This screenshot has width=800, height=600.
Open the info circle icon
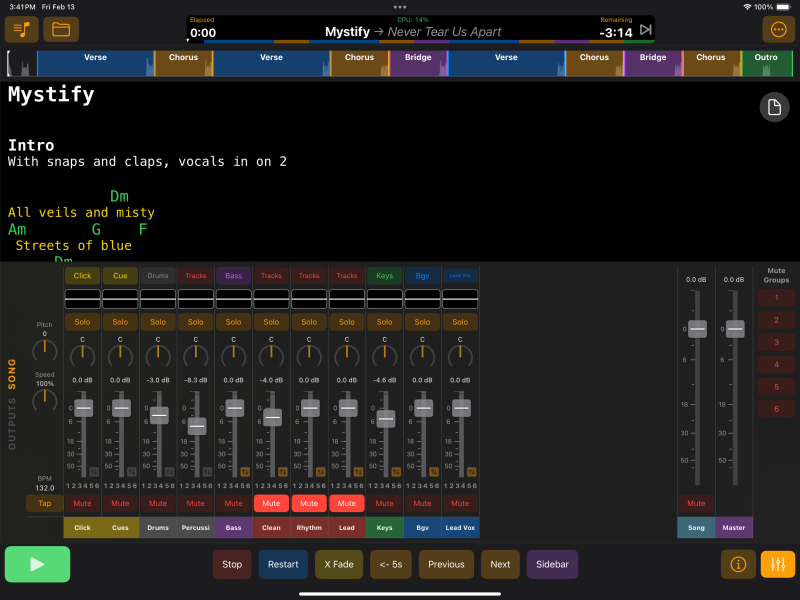point(738,564)
